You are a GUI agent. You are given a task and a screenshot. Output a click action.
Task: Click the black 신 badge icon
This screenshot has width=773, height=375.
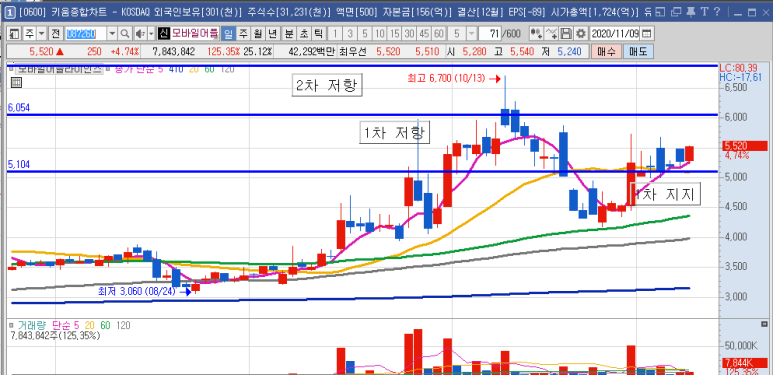[164, 34]
